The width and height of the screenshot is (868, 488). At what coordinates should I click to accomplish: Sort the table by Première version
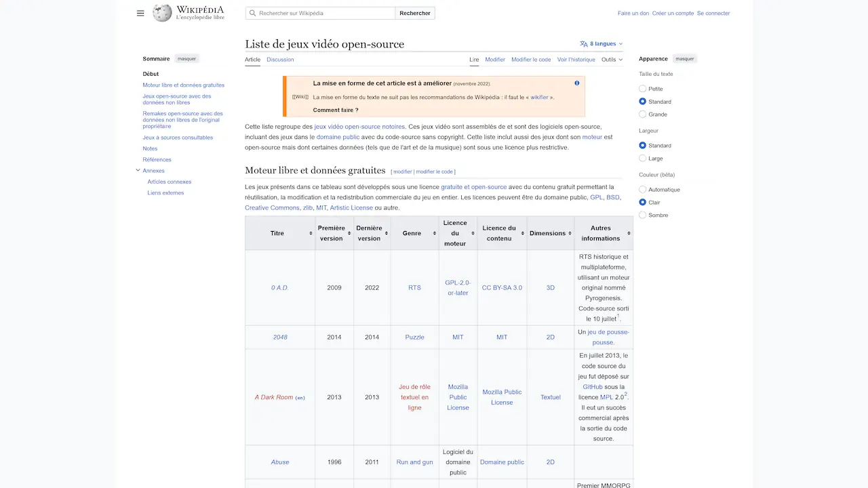(349, 233)
